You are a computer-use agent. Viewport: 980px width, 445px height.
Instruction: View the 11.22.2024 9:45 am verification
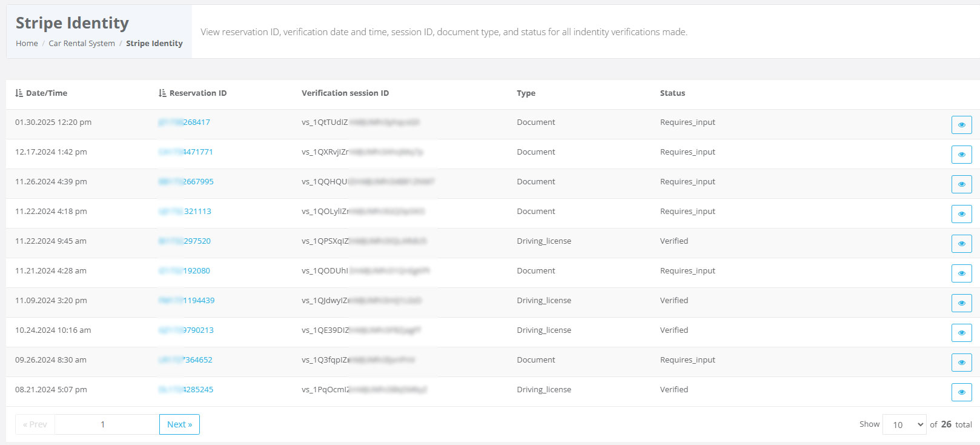point(961,244)
